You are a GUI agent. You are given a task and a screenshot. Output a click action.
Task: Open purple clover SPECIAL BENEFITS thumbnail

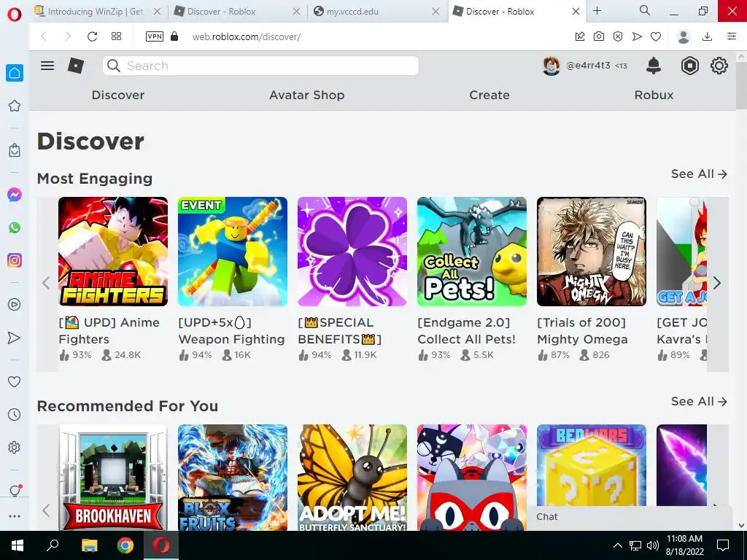[x=352, y=252]
